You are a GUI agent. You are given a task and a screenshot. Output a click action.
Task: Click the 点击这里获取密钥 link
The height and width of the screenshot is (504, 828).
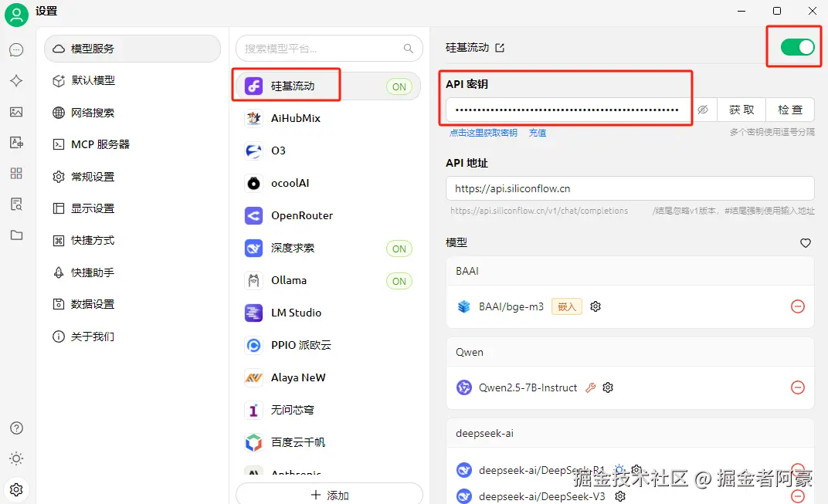pyautogui.click(x=484, y=133)
